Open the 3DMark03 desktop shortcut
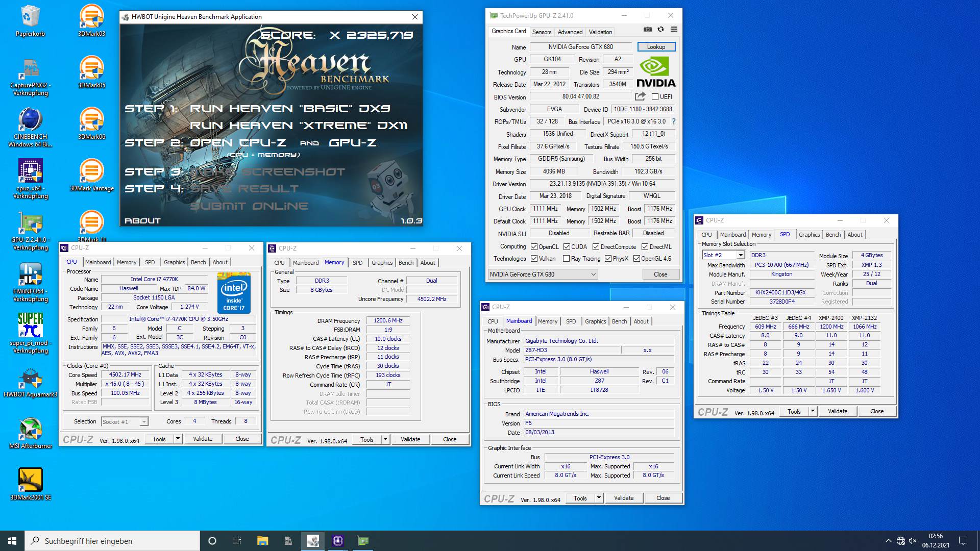The height and width of the screenshot is (551, 980). tap(91, 20)
